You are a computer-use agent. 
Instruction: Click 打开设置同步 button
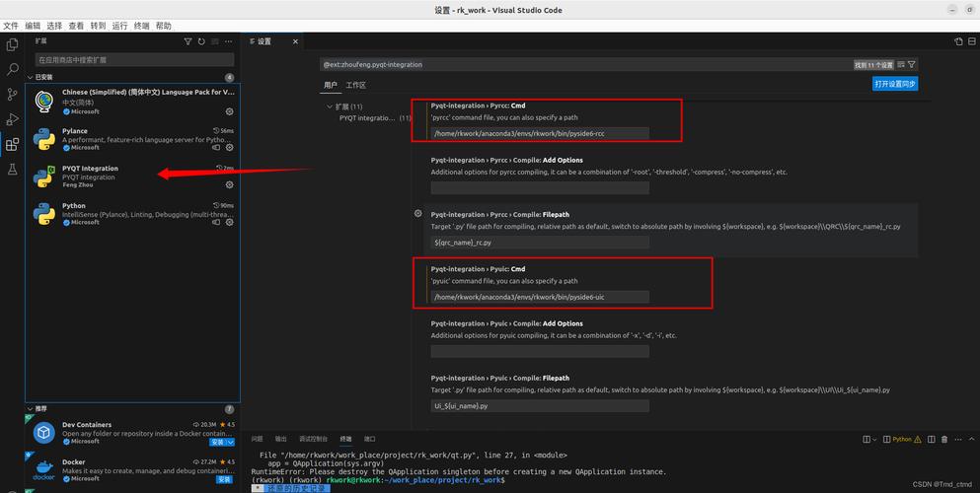(x=895, y=84)
